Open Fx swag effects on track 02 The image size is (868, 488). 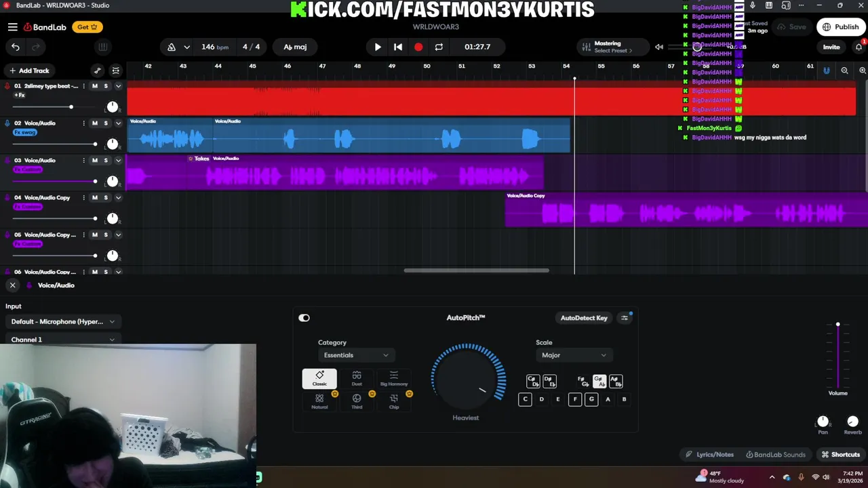click(25, 132)
